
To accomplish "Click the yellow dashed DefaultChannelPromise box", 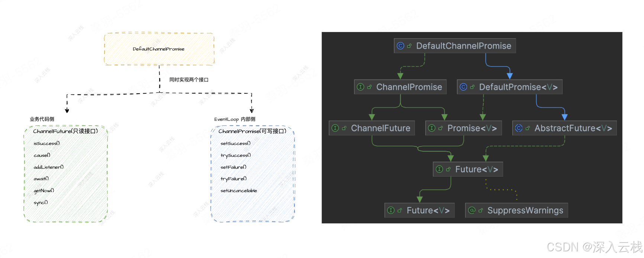I will tap(159, 49).
